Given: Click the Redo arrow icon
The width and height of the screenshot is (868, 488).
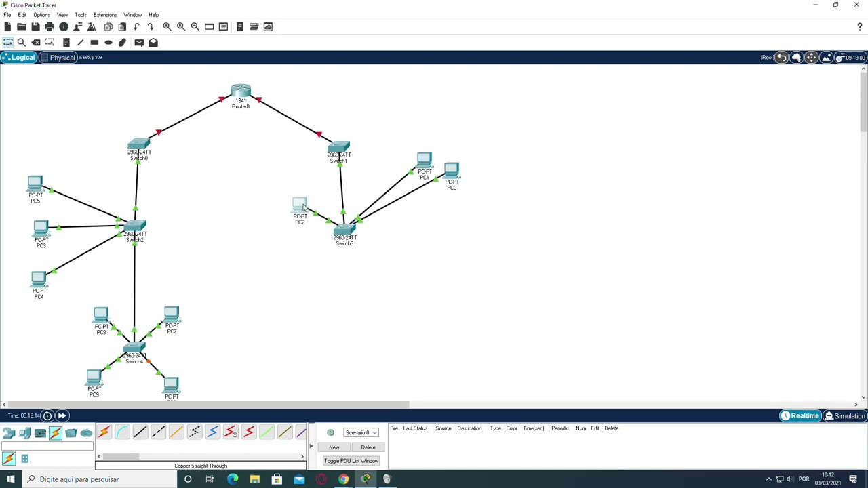Looking at the screenshot, I should coord(151,26).
